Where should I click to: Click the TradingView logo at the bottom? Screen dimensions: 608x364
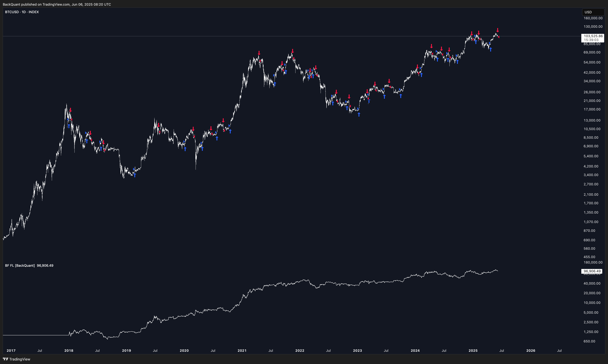pos(17,359)
